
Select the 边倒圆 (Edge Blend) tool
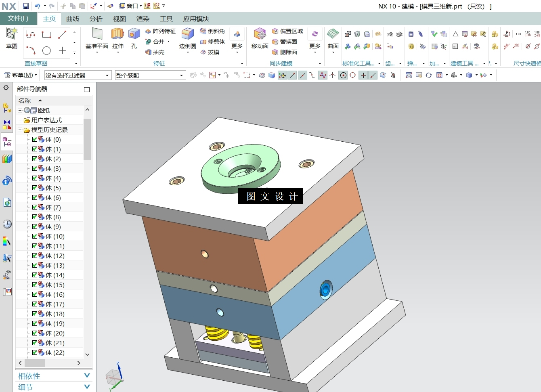point(187,34)
